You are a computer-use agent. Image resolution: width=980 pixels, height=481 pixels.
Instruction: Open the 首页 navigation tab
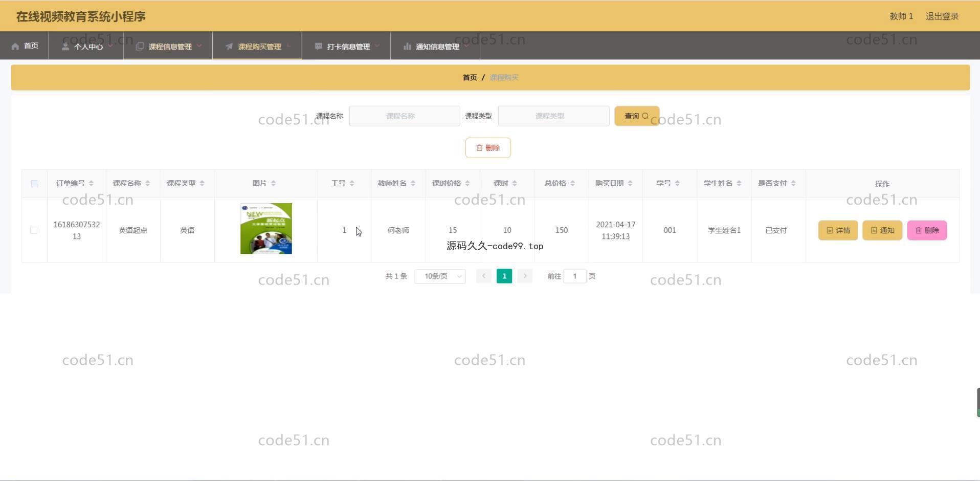tap(25, 46)
